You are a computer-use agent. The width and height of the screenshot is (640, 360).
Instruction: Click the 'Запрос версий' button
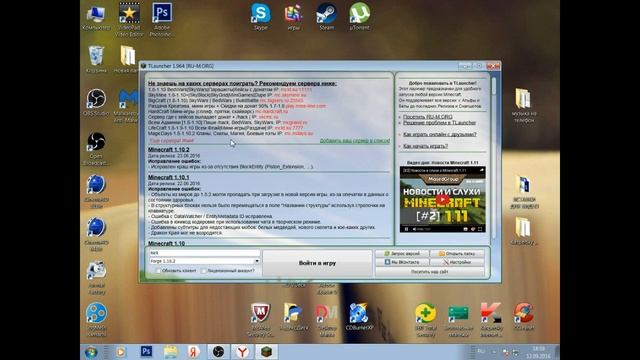pos(402,253)
